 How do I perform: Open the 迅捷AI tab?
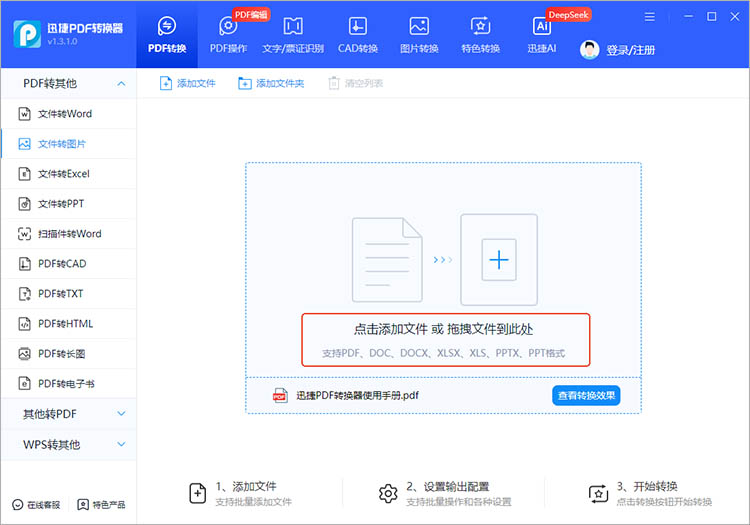[x=541, y=34]
